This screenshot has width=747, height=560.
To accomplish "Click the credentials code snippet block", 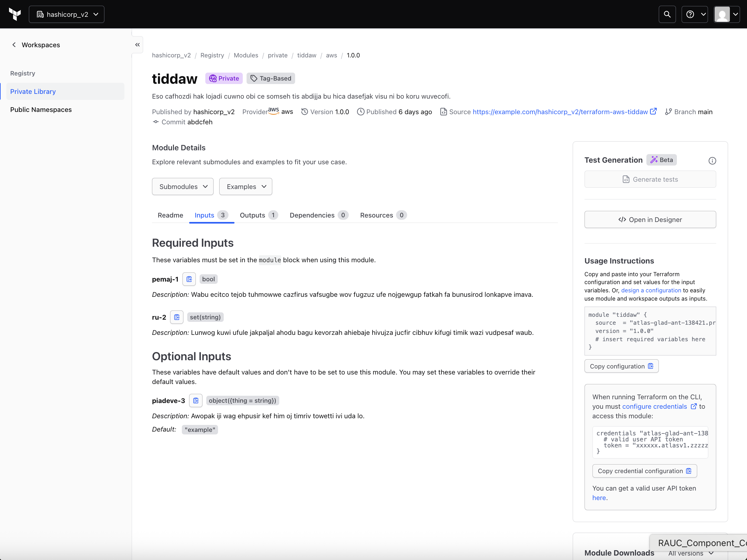I will coord(650,442).
